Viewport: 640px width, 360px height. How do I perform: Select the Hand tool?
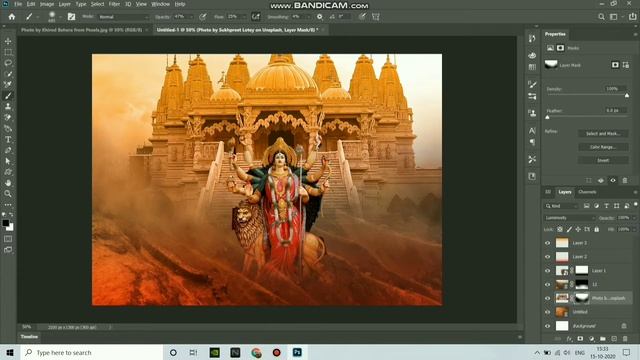pos(8,183)
